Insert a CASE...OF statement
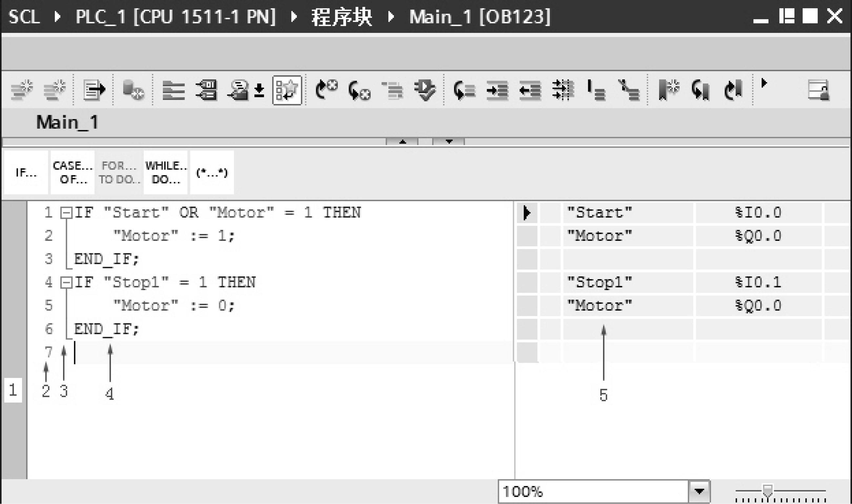The image size is (852, 504). (72, 172)
